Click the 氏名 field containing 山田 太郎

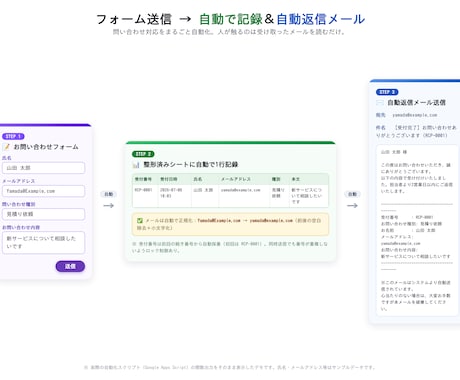point(43,168)
